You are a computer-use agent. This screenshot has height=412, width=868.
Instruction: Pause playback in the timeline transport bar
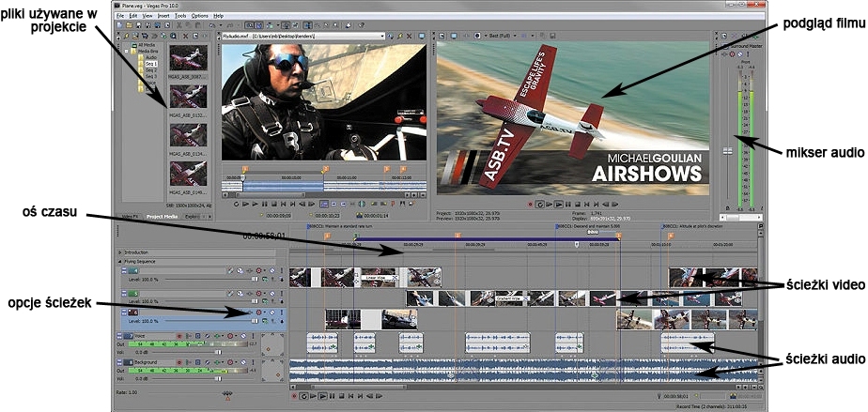pyautogui.click(x=333, y=396)
